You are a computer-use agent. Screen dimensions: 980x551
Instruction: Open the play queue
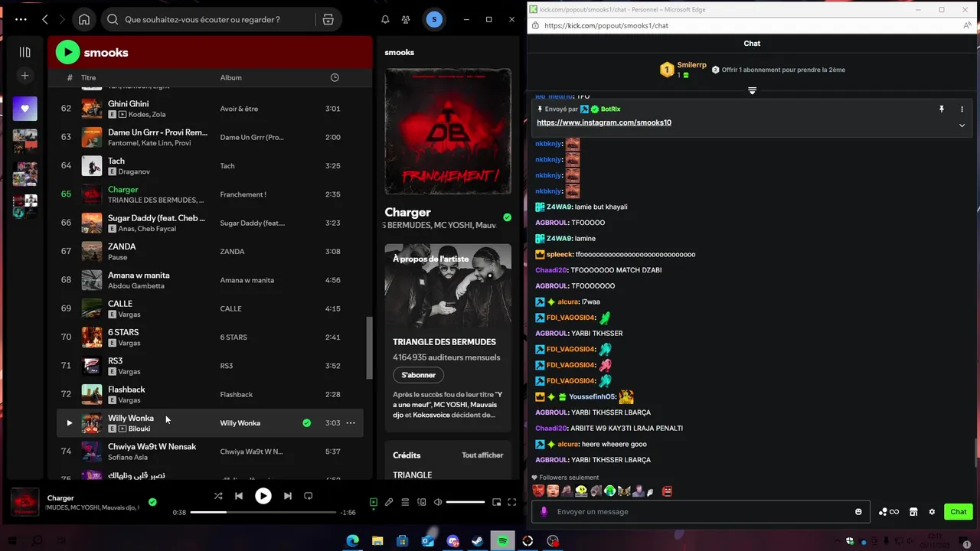click(405, 502)
